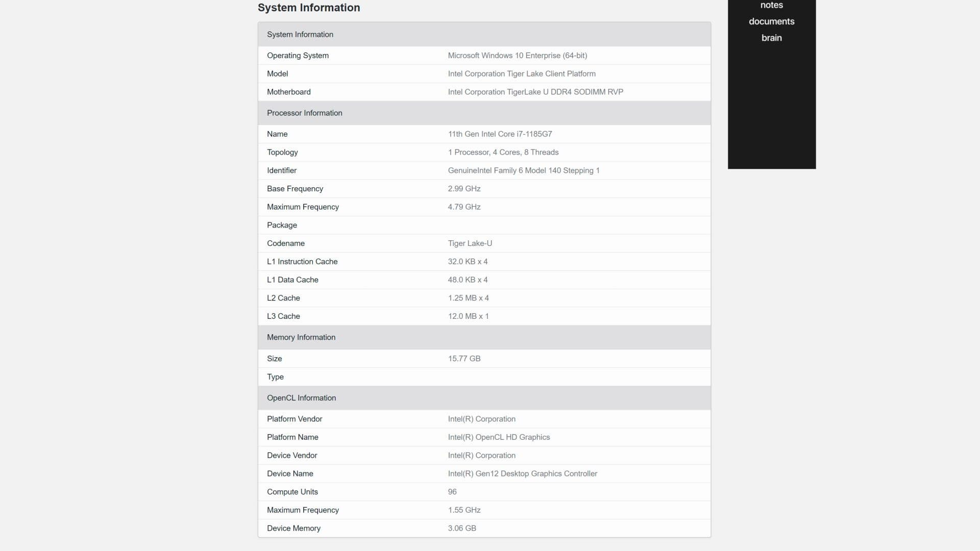980x551 pixels.
Task: Select the Operating System row label
Action: coord(298,56)
